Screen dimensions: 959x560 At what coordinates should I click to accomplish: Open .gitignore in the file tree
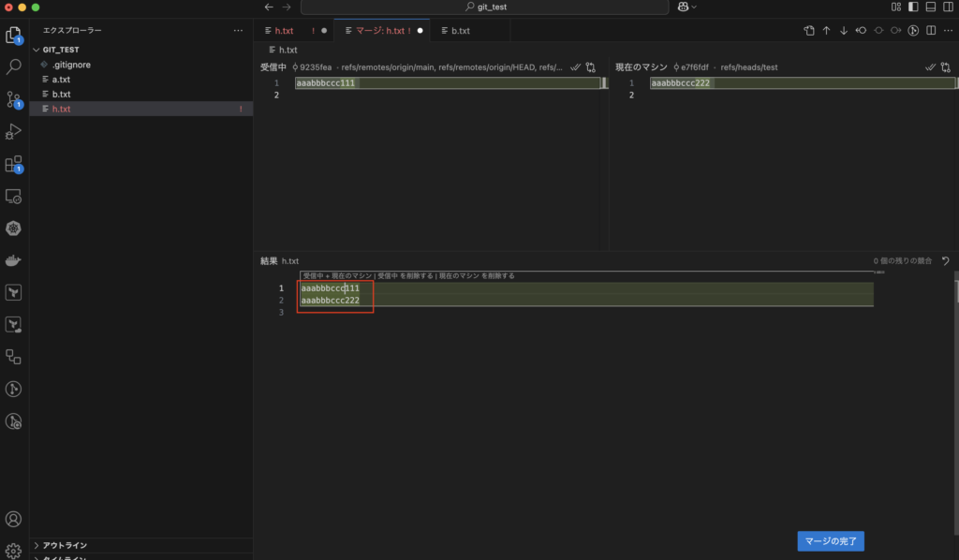coord(141,65)
